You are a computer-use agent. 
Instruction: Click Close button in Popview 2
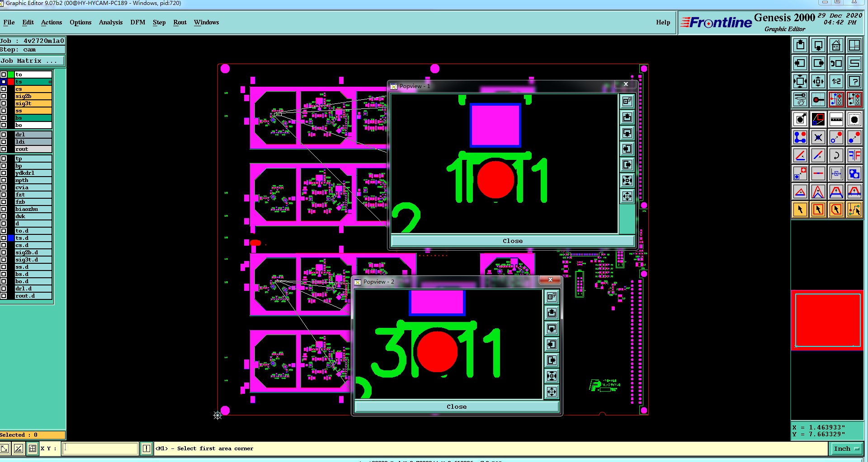[457, 406]
